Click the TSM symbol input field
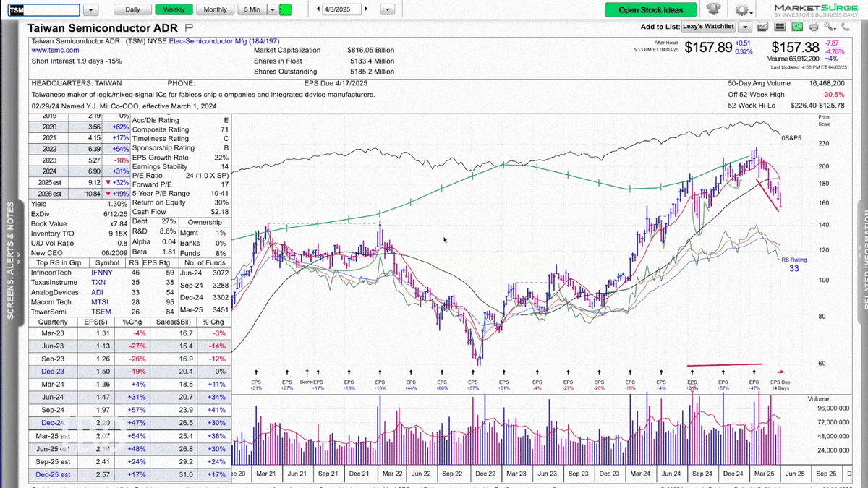The width and height of the screenshot is (868, 488). pos(43,10)
